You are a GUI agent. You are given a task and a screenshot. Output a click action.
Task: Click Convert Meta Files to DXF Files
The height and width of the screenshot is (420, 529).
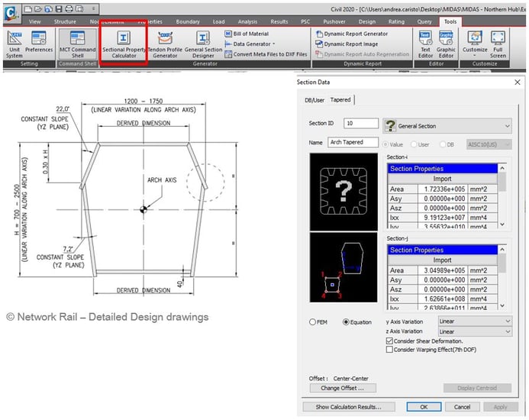pos(266,54)
